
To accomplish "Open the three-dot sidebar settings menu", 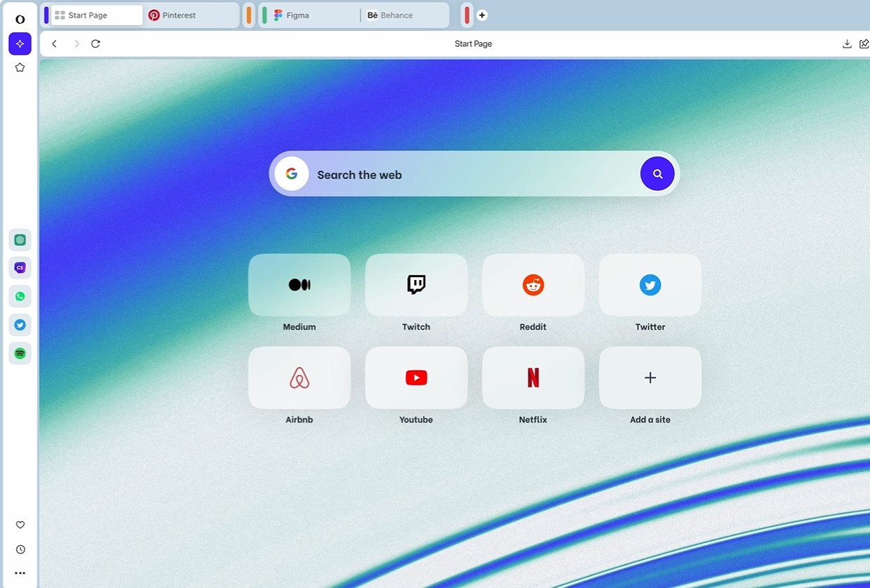I will pos(20,573).
